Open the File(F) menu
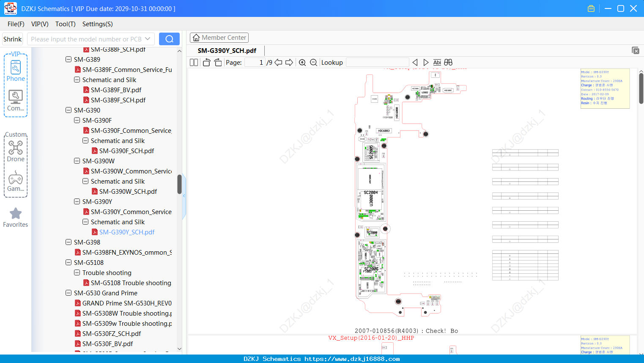This screenshot has height=363, width=644. click(16, 24)
